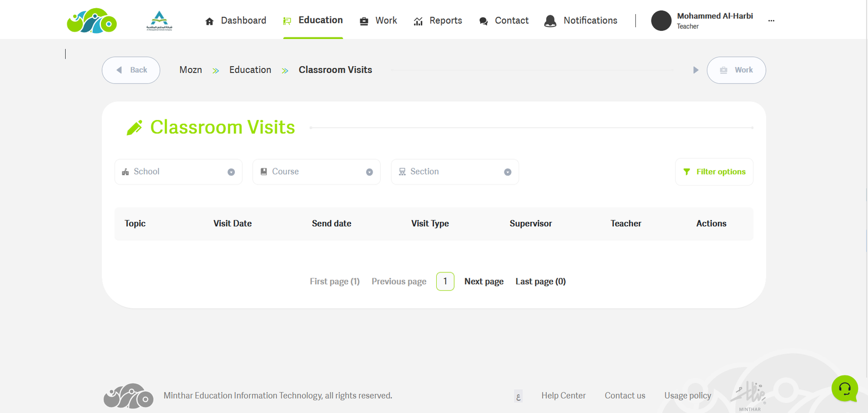Click the Supervisor column header
Image resolution: width=868 pixels, height=413 pixels.
531,224
